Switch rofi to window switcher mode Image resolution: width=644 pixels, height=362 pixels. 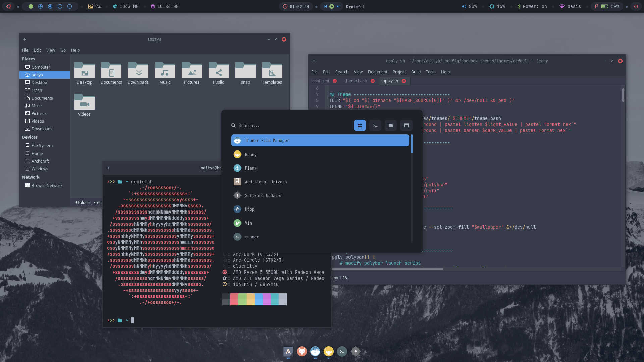point(406,125)
